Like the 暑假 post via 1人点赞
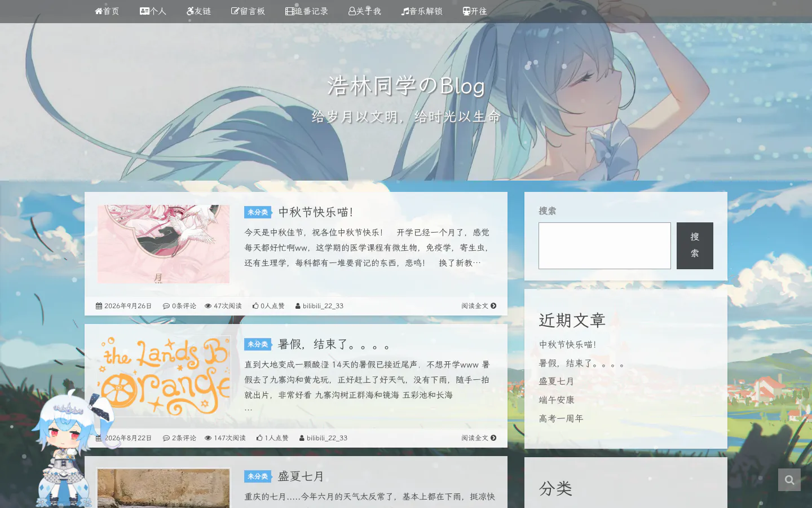This screenshot has width=812, height=508. [x=272, y=438]
